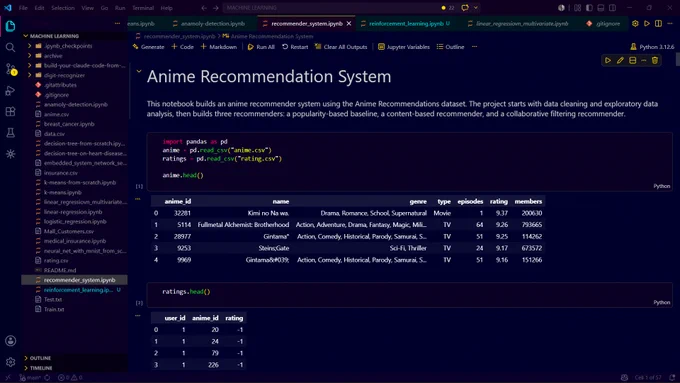The width and height of the screenshot is (680, 383).
Task: Toggle the bottom panel layout icon
Action: click(601, 8)
